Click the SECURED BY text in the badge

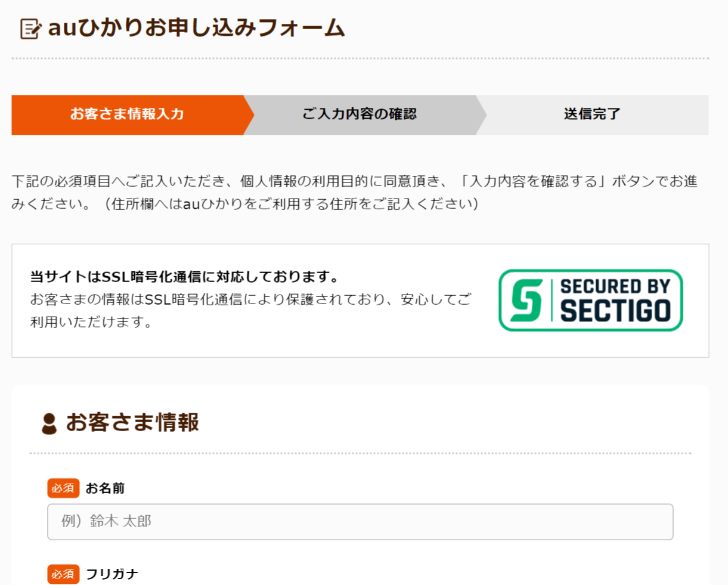click(615, 287)
